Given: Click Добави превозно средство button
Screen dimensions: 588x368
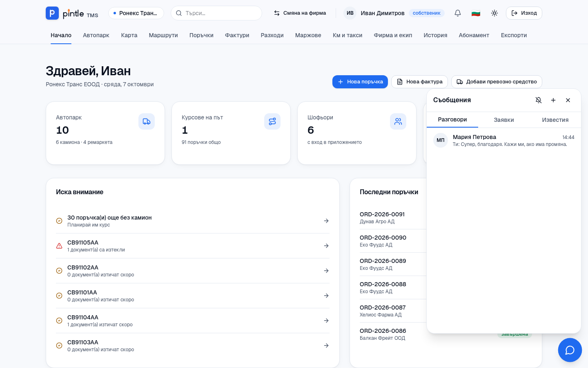Looking at the screenshot, I should [x=497, y=82].
